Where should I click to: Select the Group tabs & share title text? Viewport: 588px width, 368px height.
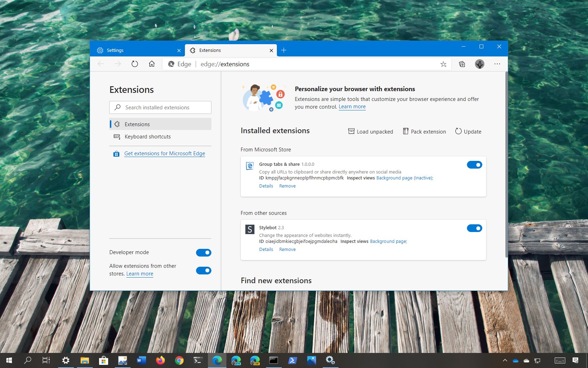coord(279,164)
